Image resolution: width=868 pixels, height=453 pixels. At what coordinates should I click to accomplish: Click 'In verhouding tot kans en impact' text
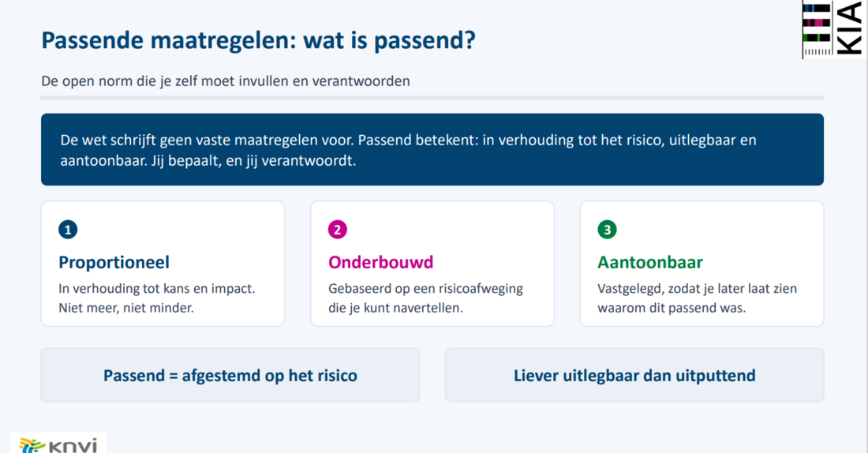point(157,289)
